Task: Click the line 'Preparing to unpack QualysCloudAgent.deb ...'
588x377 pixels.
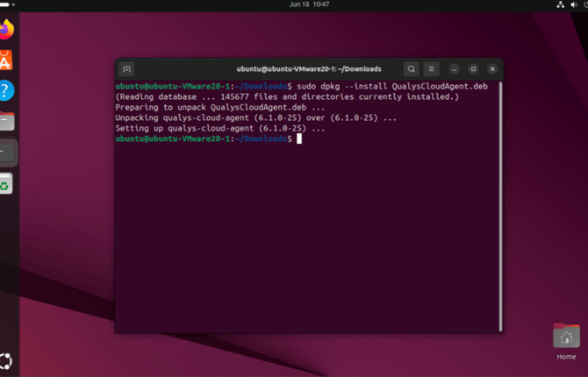Action: click(x=220, y=108)
